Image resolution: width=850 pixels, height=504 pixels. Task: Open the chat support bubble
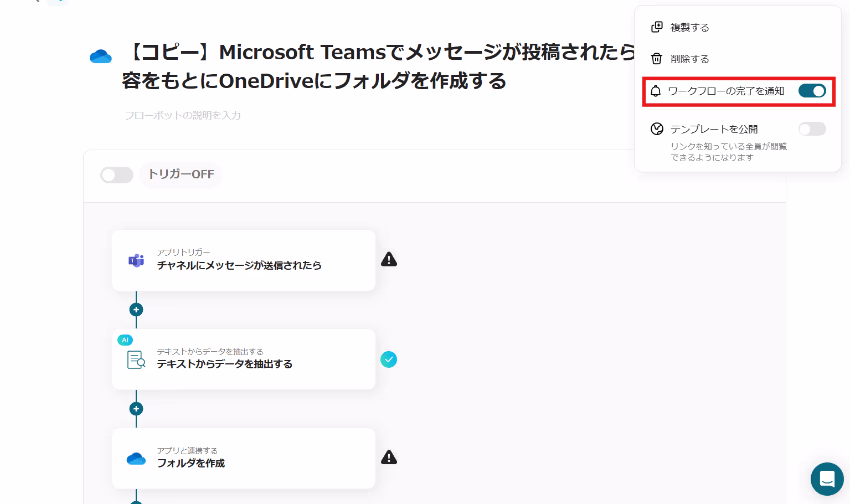[827, 479]
